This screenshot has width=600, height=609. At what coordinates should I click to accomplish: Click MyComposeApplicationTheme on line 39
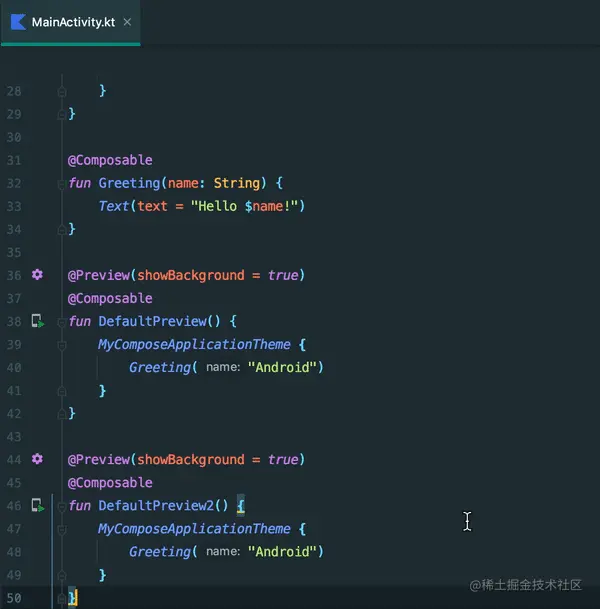tap(194, 345)
